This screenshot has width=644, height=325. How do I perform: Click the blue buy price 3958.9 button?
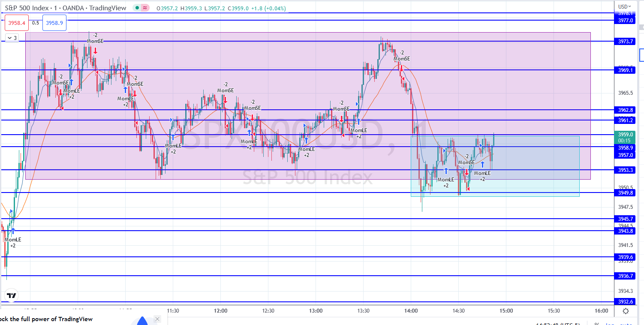pos(54,23)
